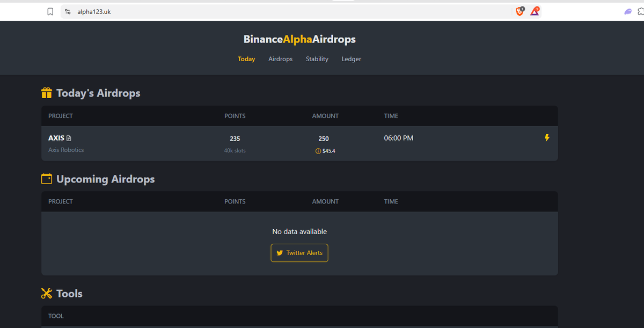
Task: Click the Upcoming Airdrops heading
Action: [x=106, y=179]
